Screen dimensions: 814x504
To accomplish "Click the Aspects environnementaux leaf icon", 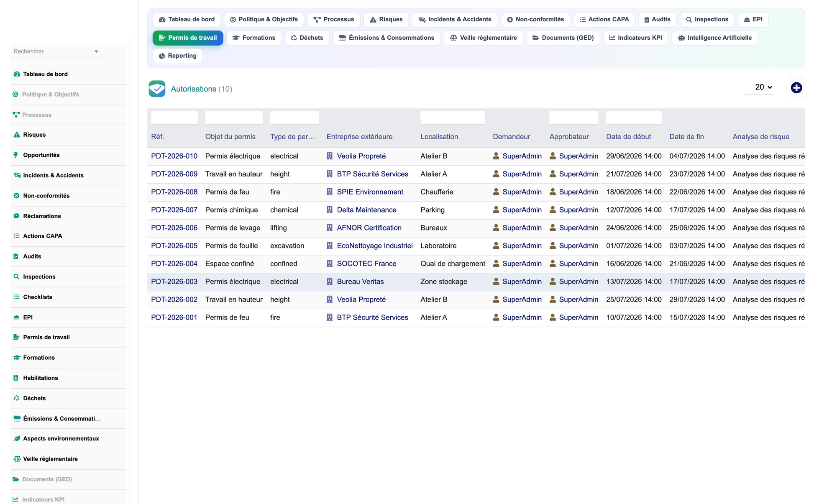I will click(x=17, y=439).
